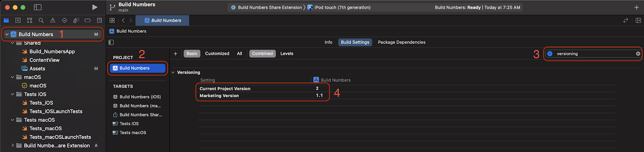Collapse the Build Numbers project root
The height and width of the screenshot is (152, 644).
pyautogui.click(x=7, y=34)
